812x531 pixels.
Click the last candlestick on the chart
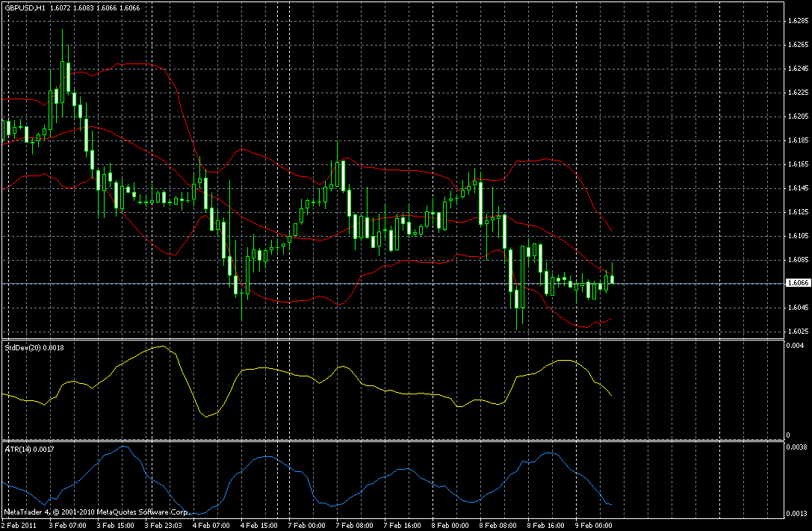coord(612,278)
